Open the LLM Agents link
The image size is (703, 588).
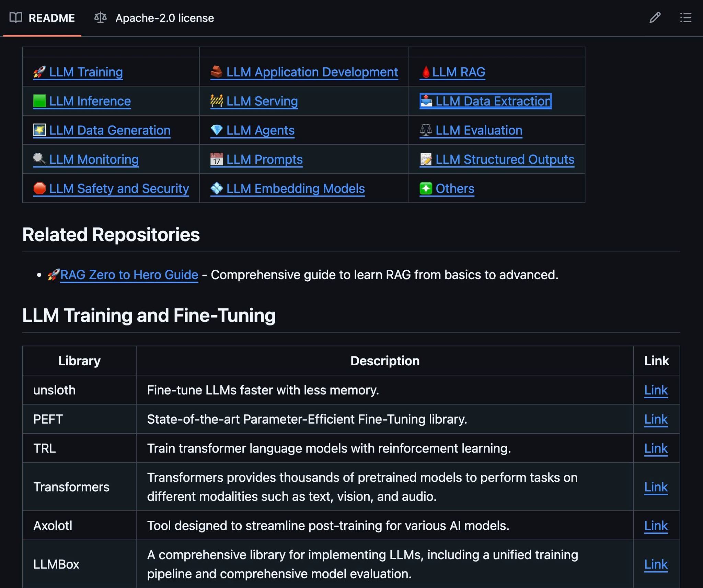(x=252, y=130)
